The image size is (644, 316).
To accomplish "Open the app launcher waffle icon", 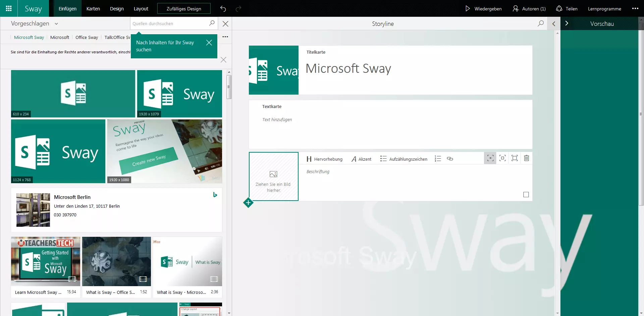I will tap(9, 8).
